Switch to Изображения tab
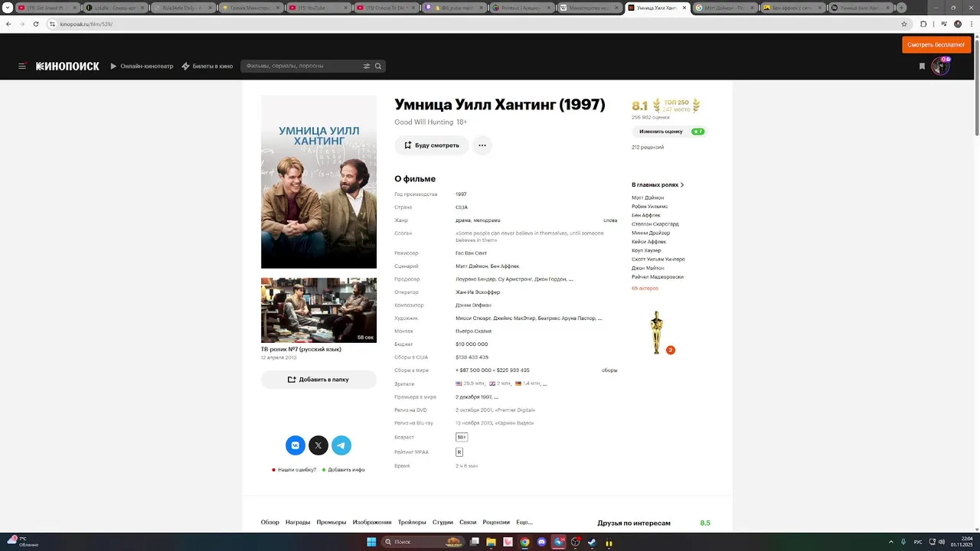 click(x=372, y=523)
